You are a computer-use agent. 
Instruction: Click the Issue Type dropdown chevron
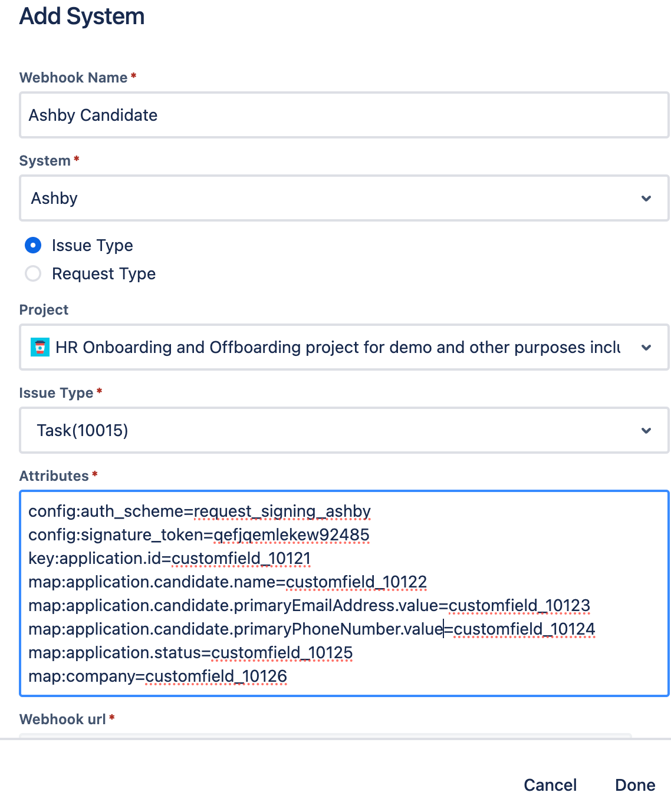tap(646, 430)
